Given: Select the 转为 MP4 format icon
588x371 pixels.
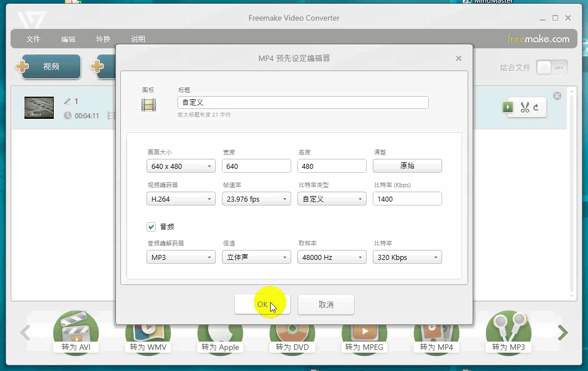Looking at the screenshot, I should 436,333.
